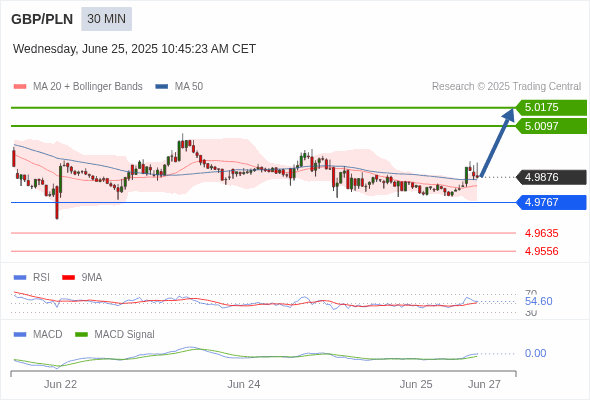590x400 pixels.
Task: Click the red 4.9635 support label
Action: 541,233
